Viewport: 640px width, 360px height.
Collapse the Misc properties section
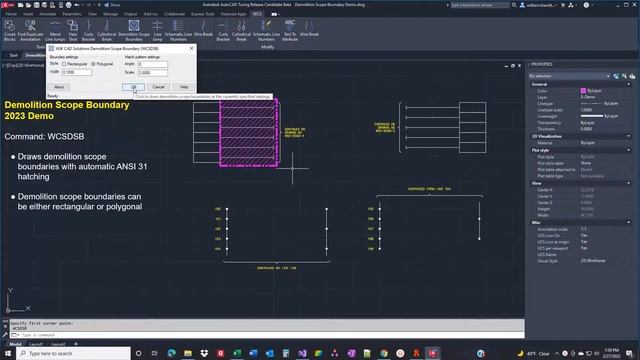pyautogui.click(x=628, y=222)
